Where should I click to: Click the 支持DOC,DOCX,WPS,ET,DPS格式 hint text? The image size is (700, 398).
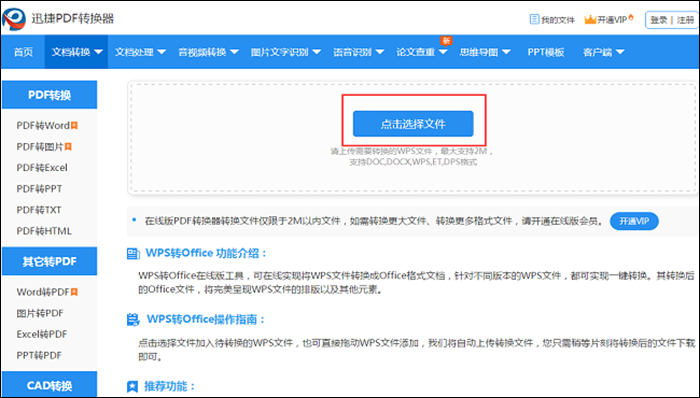pyautogui.click(x=413, y=162)
